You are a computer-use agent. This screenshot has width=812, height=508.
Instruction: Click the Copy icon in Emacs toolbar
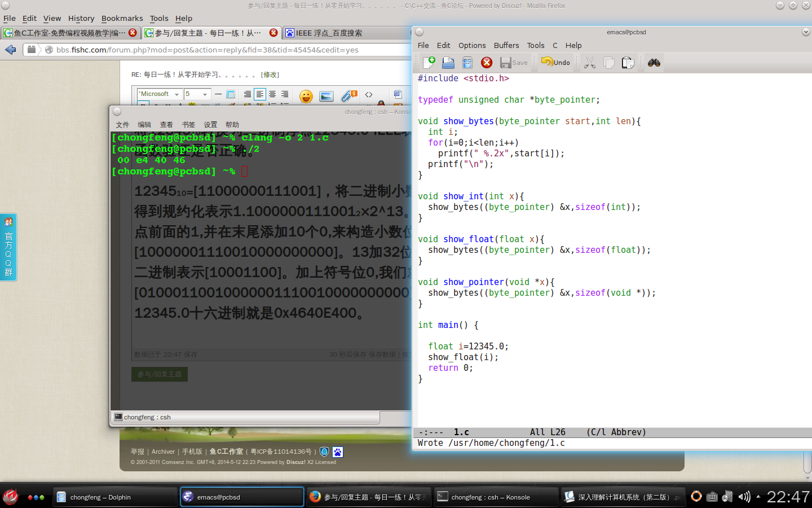pos(609,62)
